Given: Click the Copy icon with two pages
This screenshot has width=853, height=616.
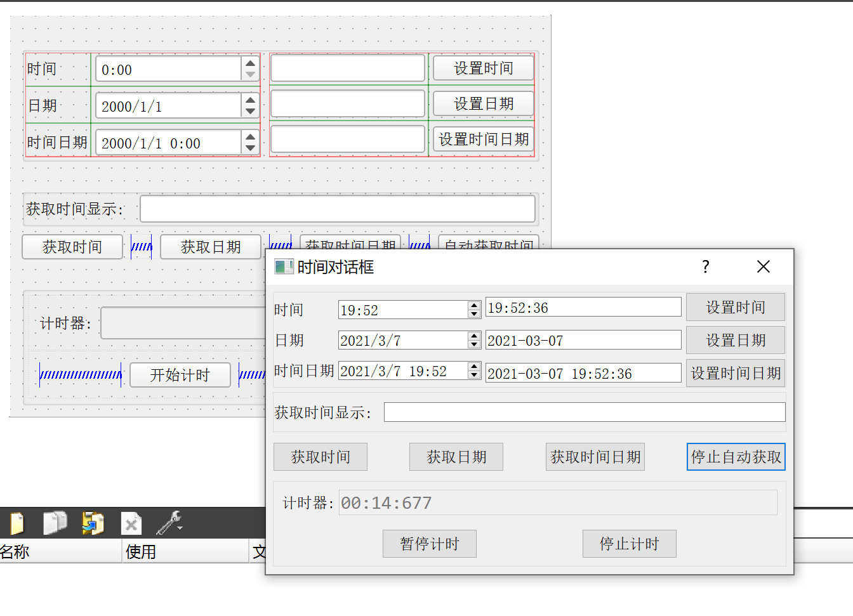Looking at the screenshot, I should 55,523.
